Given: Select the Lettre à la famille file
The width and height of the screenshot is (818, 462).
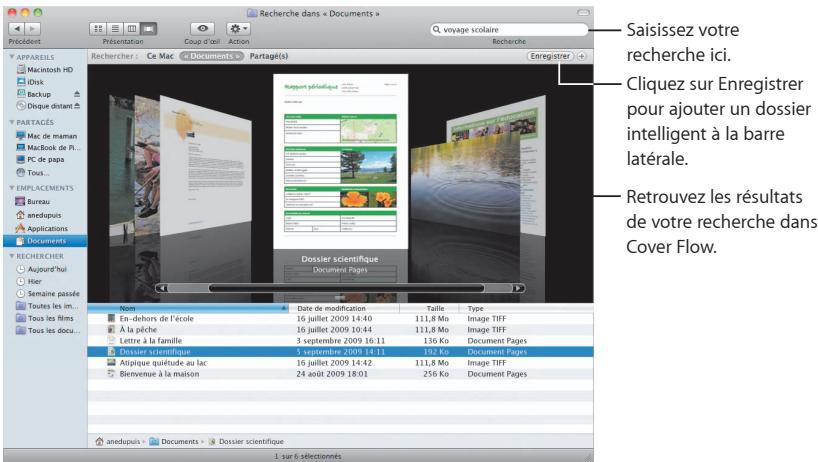Looking at the screenshot, I should click(x=340, y=341).
